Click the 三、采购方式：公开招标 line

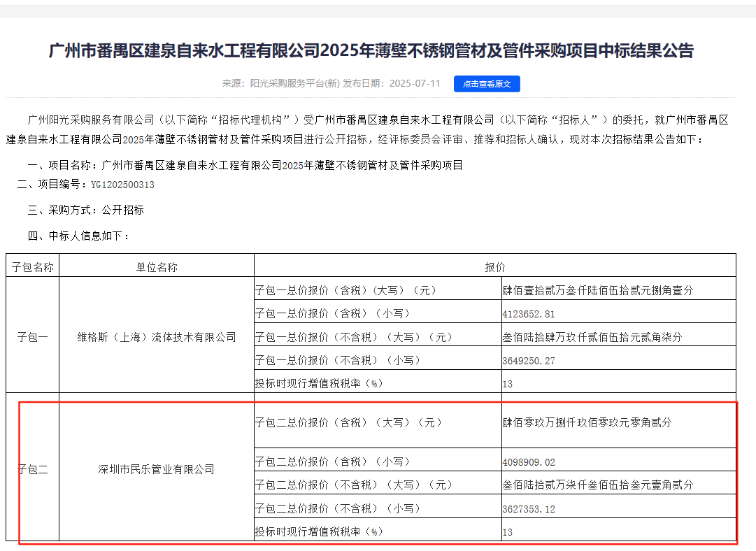(86, 210)
